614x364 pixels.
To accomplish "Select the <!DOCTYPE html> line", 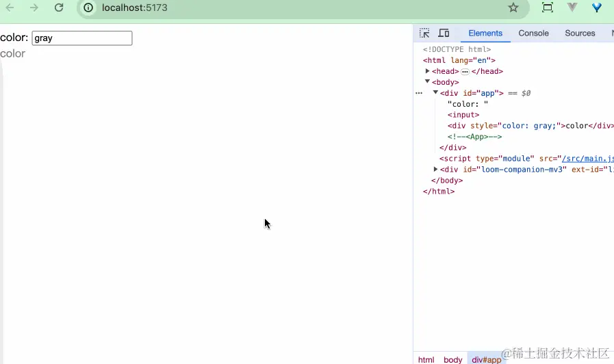I will click(457, 49).
